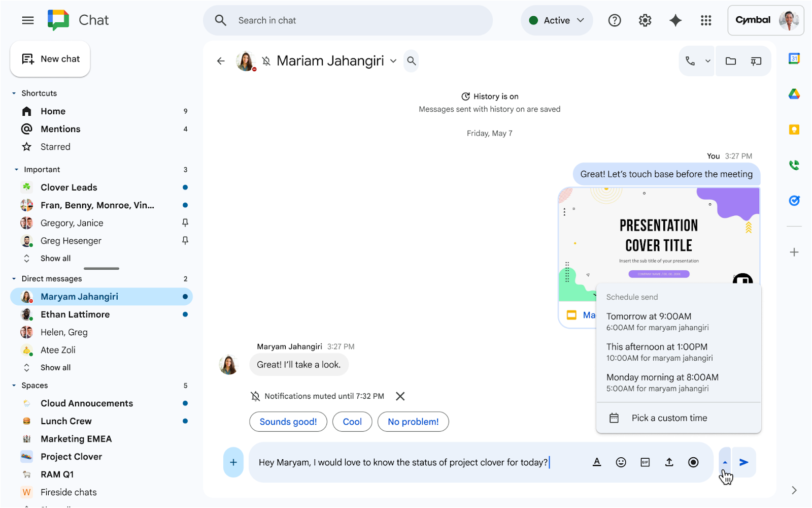Screen dimensions: 812x508
Task: Choose Pick a custom time for scheduled send
Action: 669,418
